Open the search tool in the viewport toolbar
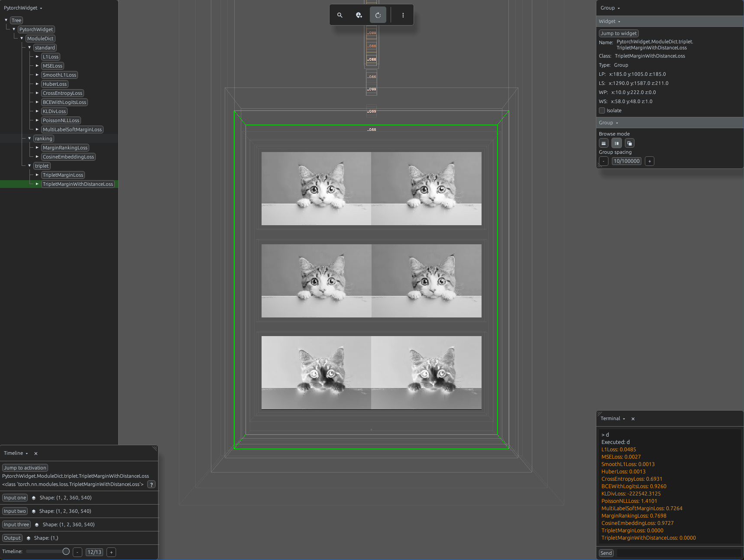 340,15
